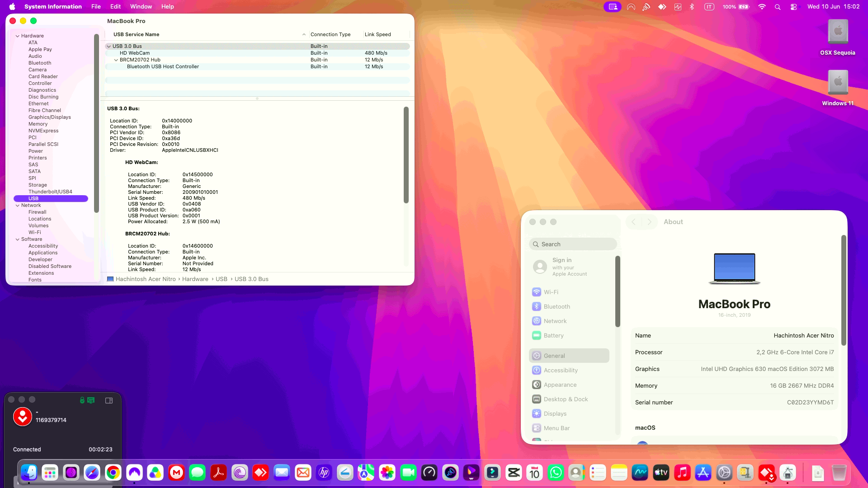Open the AnyDesk sidebar panel toggle icon
The height and width of the screenshot is (488, 868).
(109, 400)
